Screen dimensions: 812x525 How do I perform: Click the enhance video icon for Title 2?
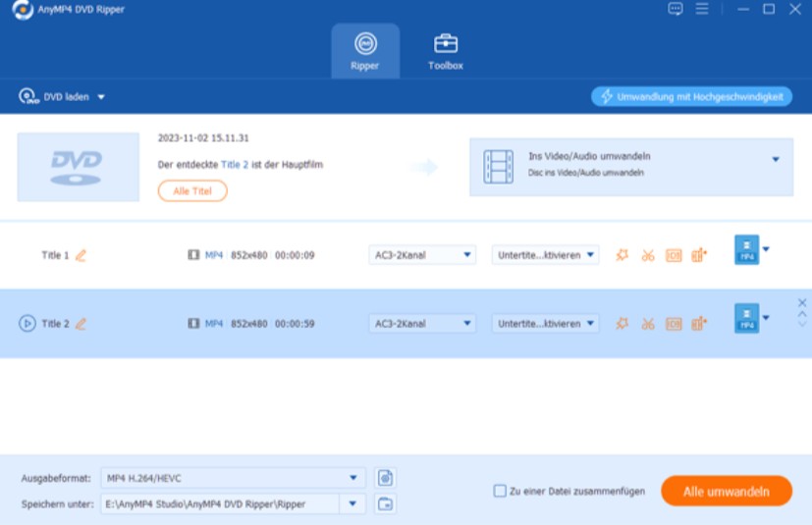pyautogui.click(x=699, y=324)
